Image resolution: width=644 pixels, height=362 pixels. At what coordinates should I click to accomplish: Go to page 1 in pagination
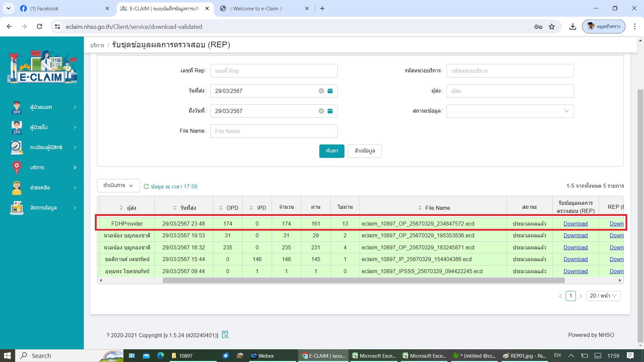[x=571, y=296]
